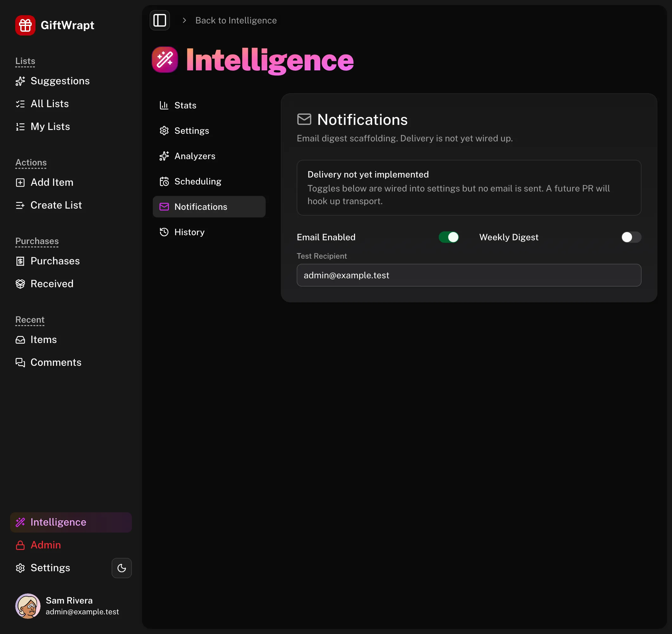Select the Notifications section tab
This screenshot has height=634, width=672.
coord(209,207)
